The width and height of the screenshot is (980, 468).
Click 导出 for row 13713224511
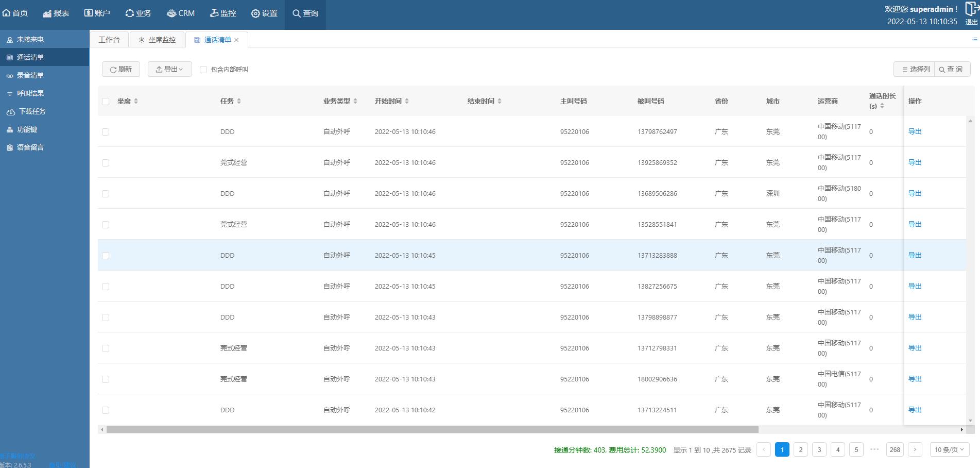click(915, 410)
